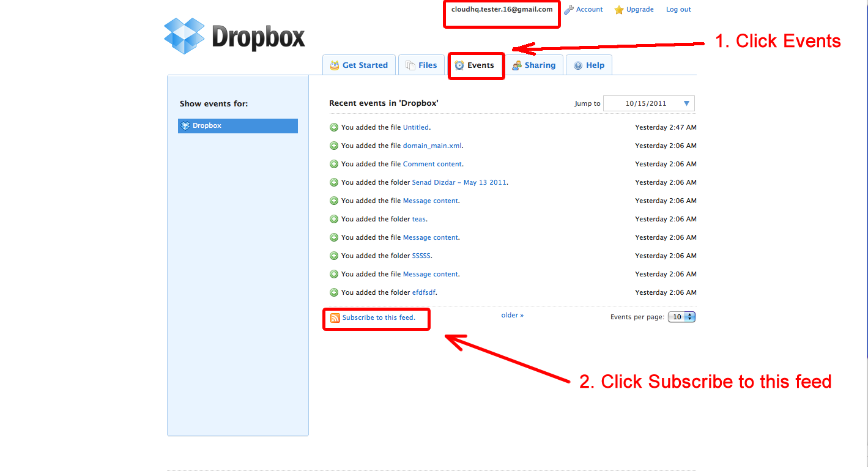Open the Get Started tab

(x=359, y=65)
